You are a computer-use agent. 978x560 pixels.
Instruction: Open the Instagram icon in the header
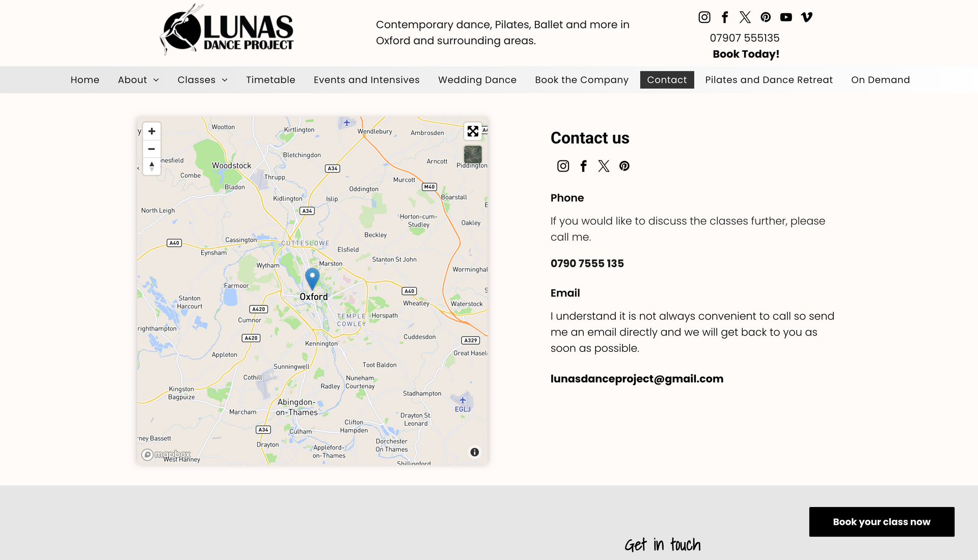[x=704, y=17]
